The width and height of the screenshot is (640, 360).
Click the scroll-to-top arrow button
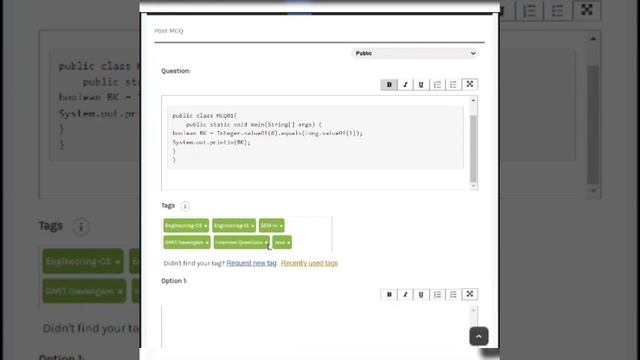[479, 336]
